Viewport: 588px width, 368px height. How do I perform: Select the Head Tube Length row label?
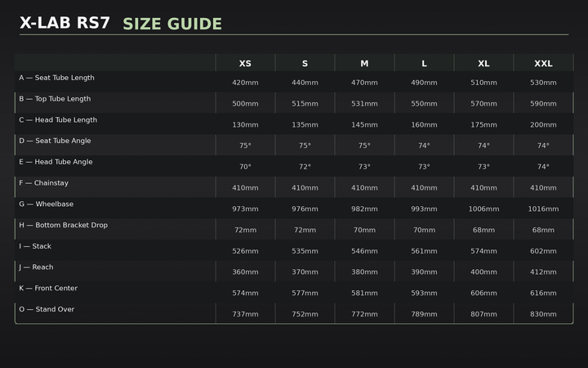(58, 120)
